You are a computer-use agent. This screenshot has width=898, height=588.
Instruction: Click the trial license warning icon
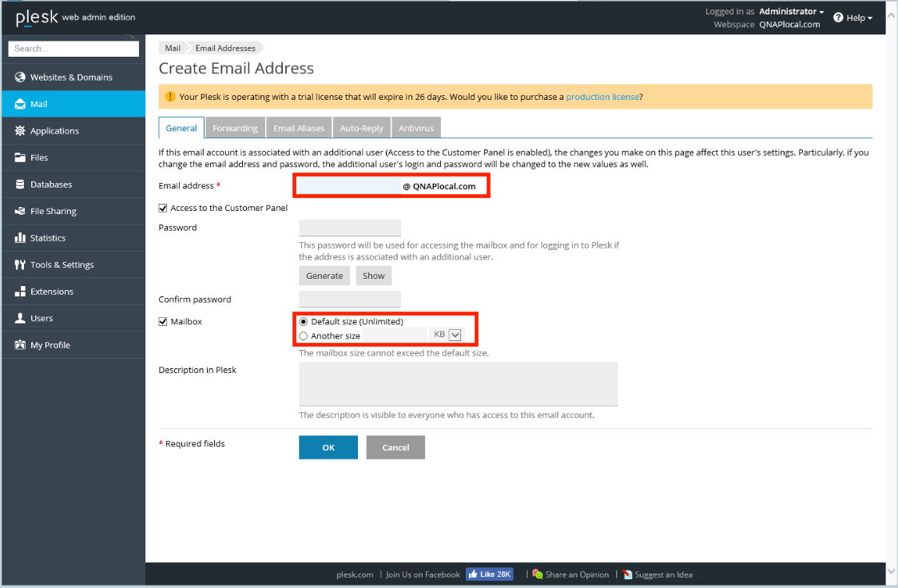pyautogui.click(x=169, y=96)
